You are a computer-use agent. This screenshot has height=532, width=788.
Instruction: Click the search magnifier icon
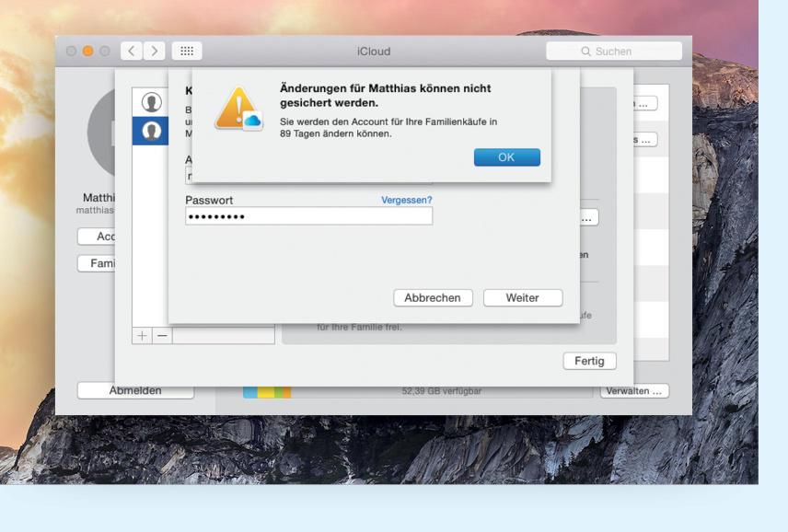[x=585, y=52]
